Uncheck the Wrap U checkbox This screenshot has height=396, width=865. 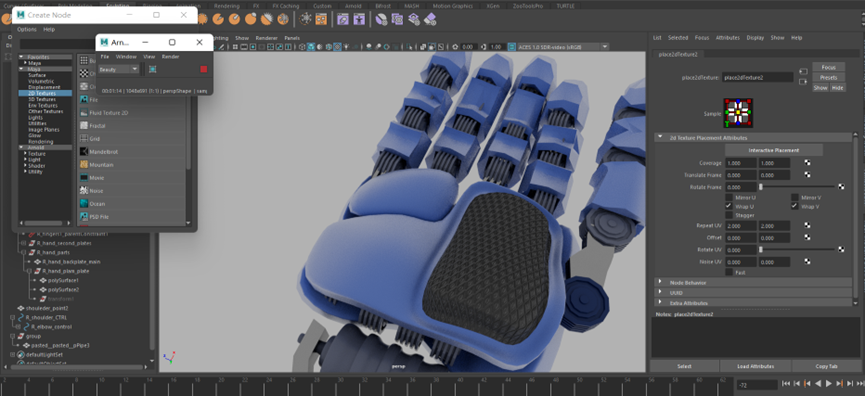pyautogui.click(x=729, y=206)
